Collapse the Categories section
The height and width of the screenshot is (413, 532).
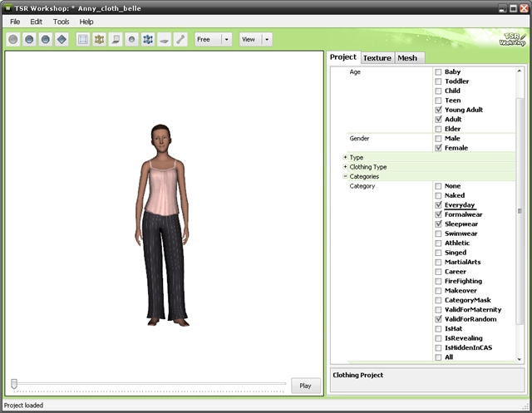[345, 177]
